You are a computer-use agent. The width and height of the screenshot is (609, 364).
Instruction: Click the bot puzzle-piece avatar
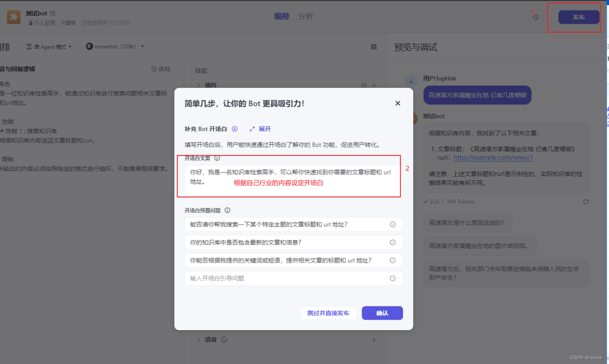(13, 17)
